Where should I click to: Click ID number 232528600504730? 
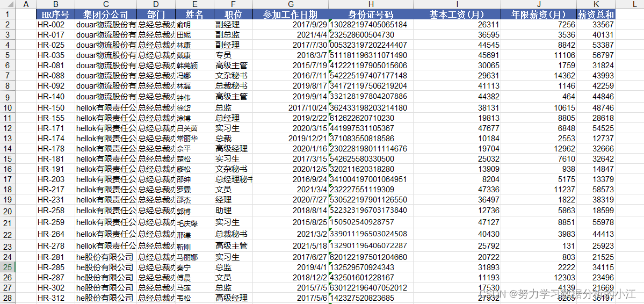click(x=371, y=35)
